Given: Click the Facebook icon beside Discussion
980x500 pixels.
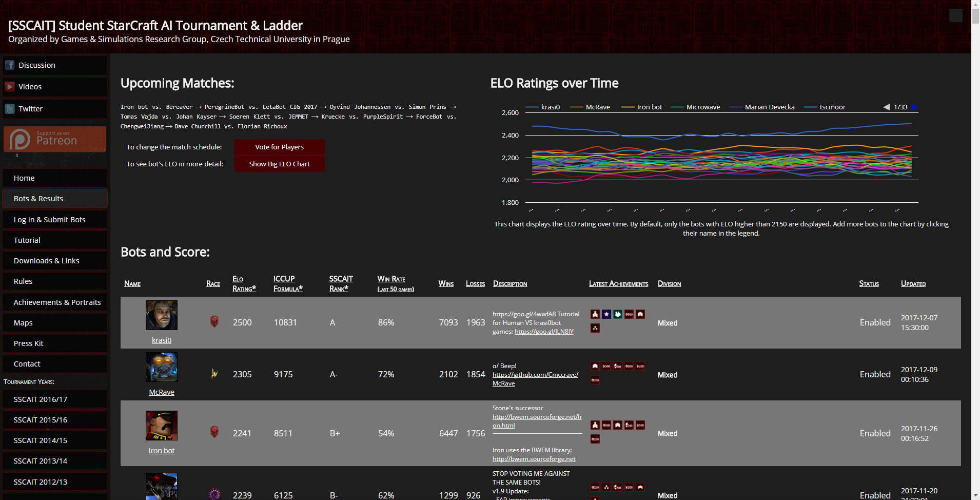Looking at the screenshot, I should (10, 65).
